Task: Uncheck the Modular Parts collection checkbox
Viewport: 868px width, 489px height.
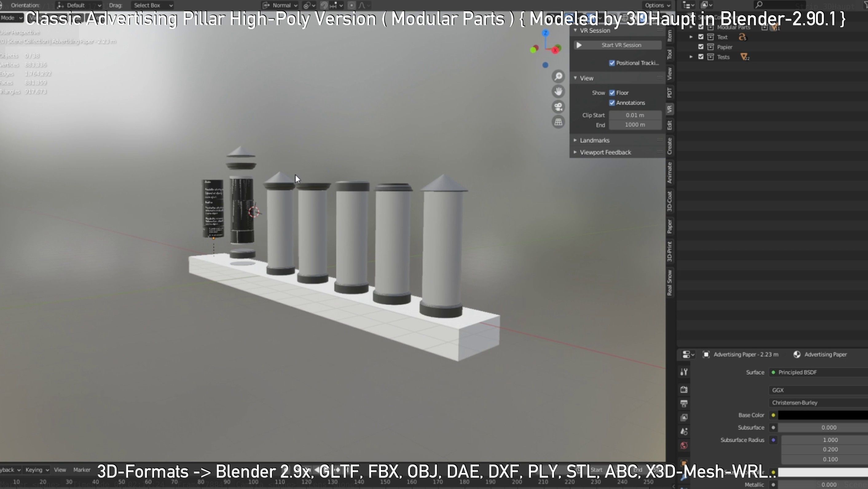Action: [x=701, y=27]
